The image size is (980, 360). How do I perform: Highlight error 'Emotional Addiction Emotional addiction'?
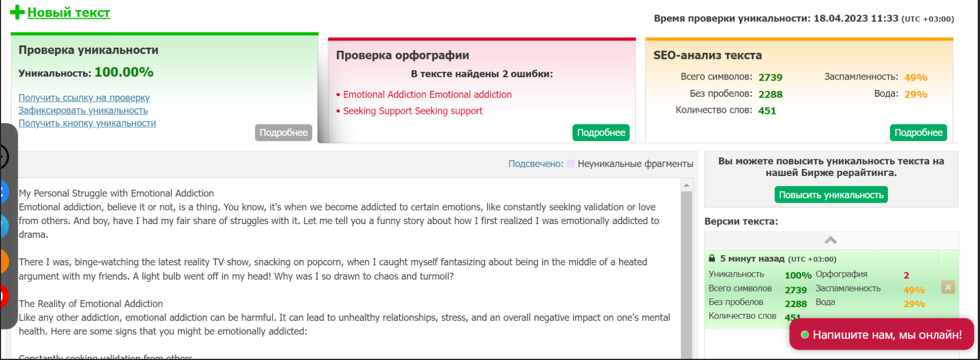click(426, 94)
